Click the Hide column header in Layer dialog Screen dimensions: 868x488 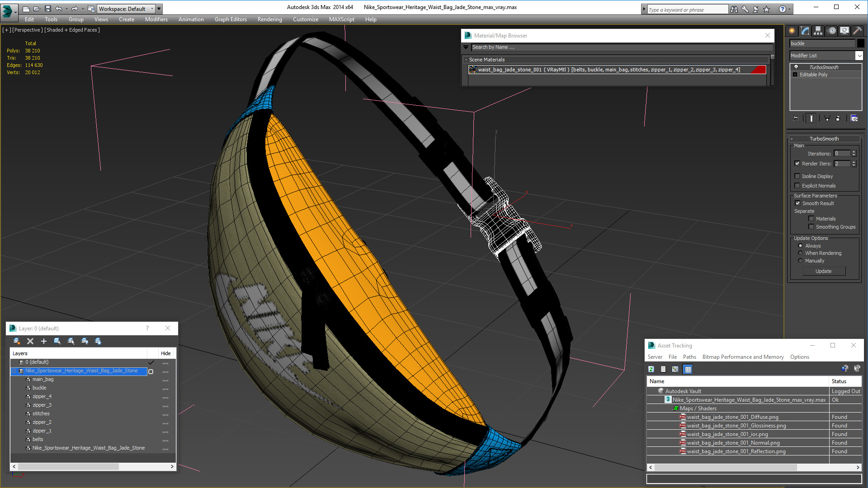[166, 353]
